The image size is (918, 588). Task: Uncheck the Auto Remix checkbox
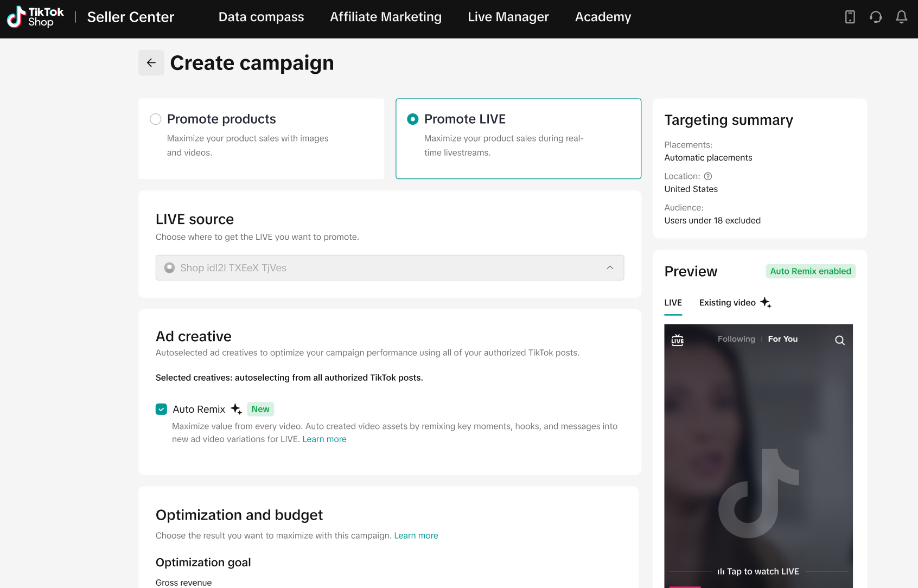(161, 409)
